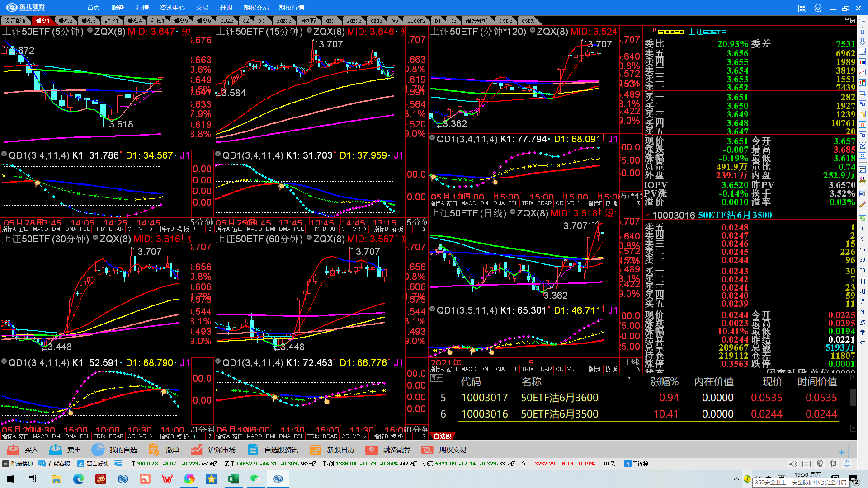Expand indicator list arrow after VR in 5分钟 panel
The height and width of the screenshot is (488, 868).
(x=151, y=229)
